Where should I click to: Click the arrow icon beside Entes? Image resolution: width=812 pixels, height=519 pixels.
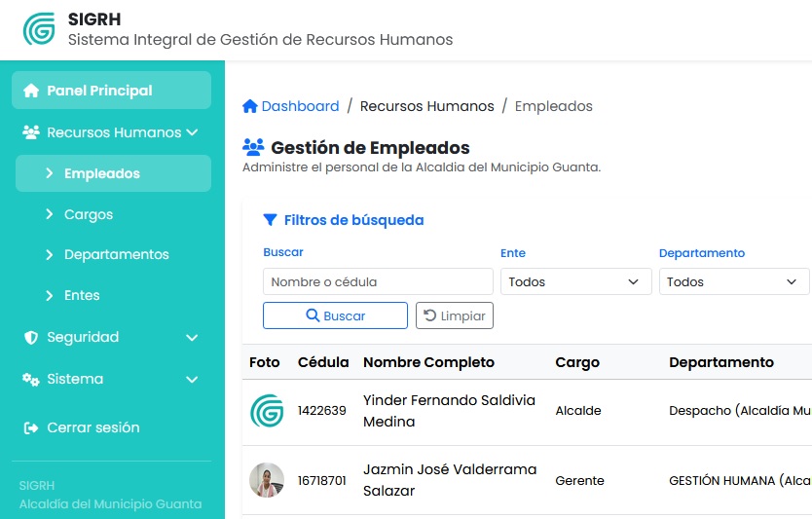50,296
